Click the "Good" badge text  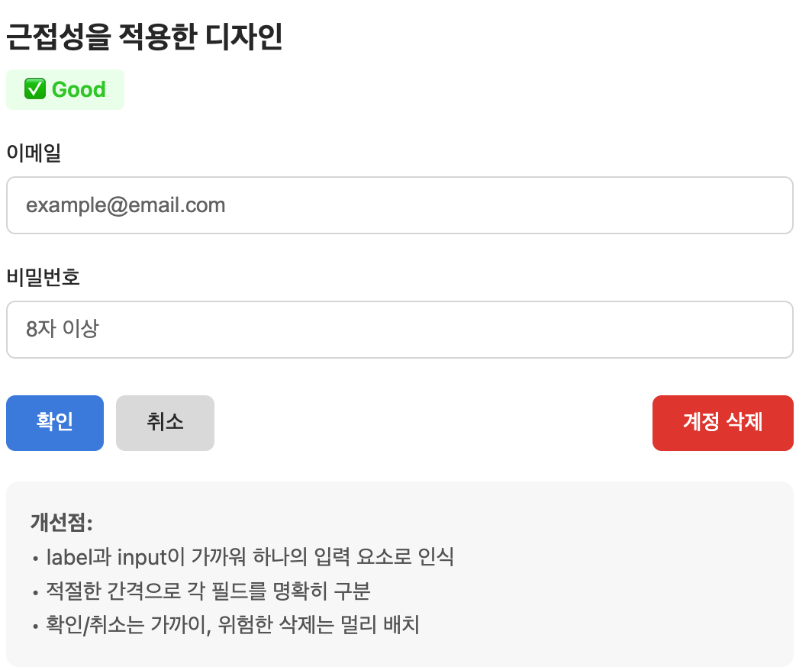pyautogui.click(x=79, y=90)
